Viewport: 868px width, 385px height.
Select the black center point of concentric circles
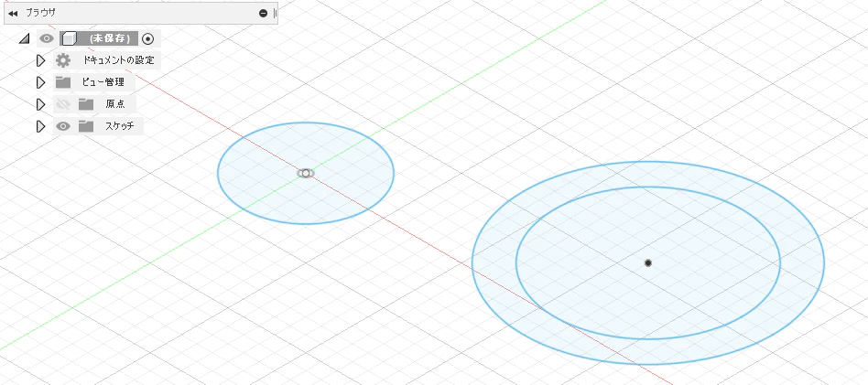pos(648,262)
